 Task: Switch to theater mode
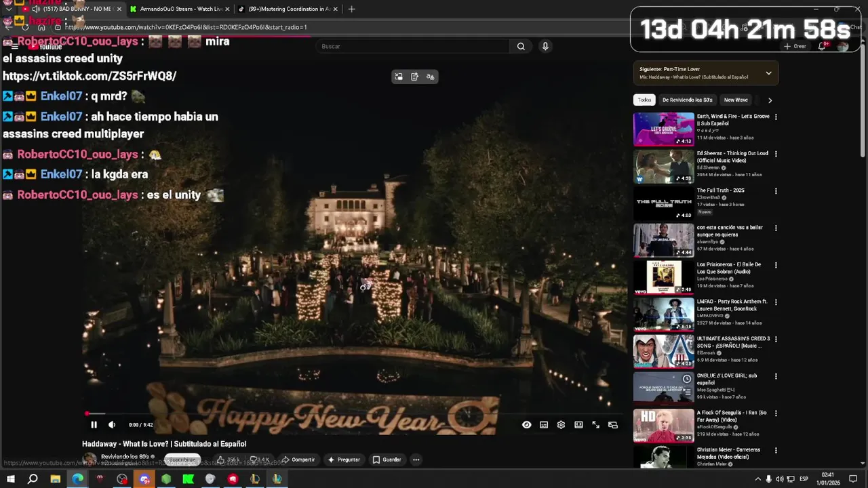point(578,425)
